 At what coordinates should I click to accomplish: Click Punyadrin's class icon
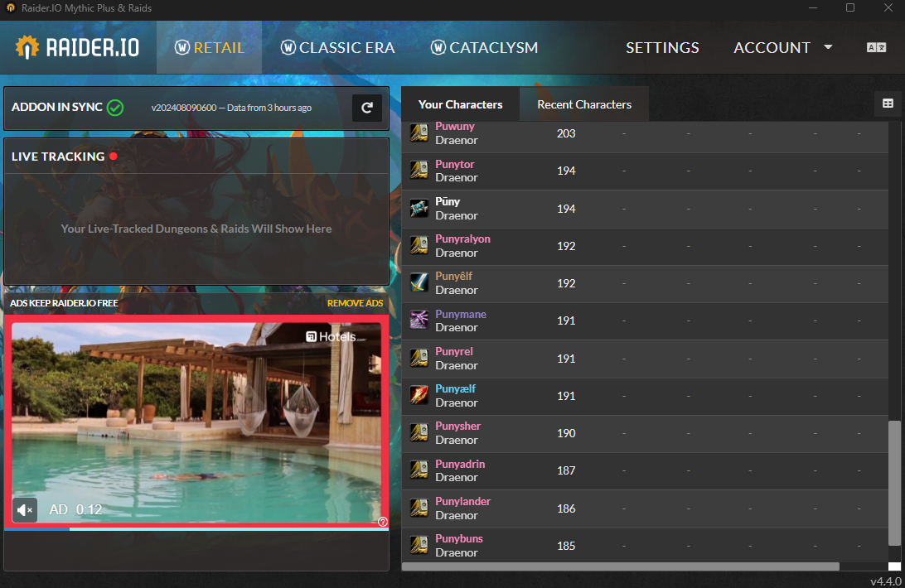(x=419, y=470)
